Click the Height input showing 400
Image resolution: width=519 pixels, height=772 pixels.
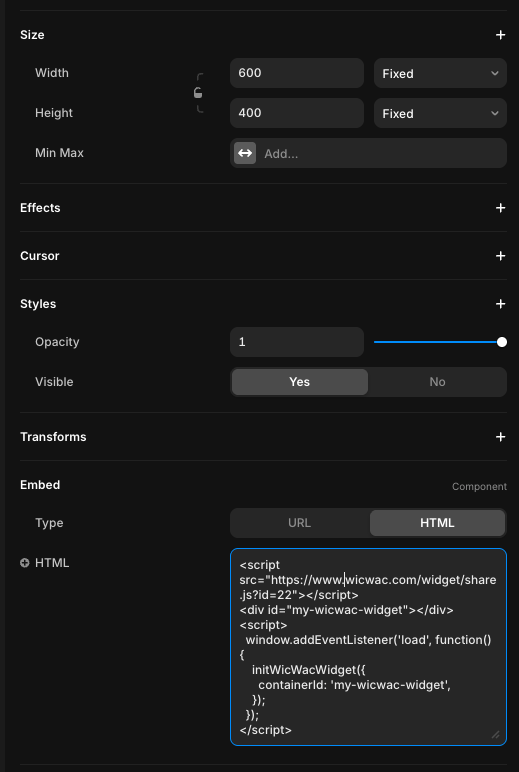(x=297, y=113)
